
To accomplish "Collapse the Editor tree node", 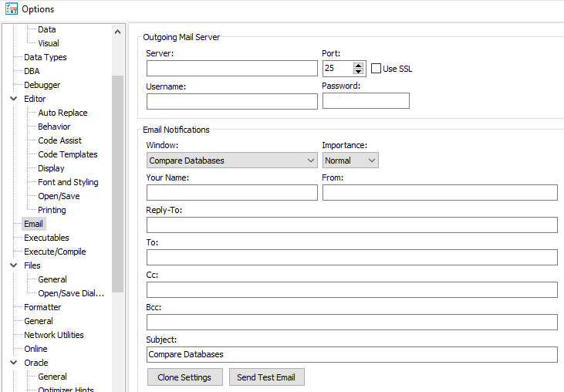I will (x=14, y=99).
